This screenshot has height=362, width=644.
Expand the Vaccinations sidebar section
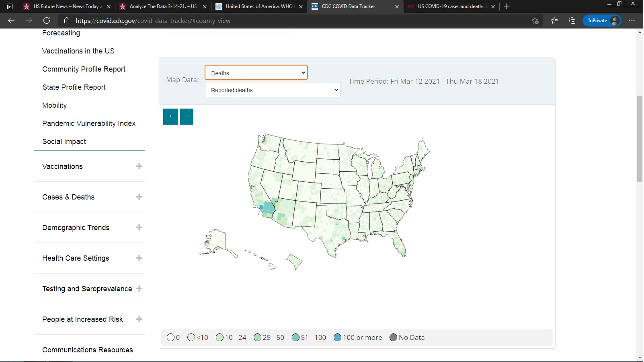(139, 167)
